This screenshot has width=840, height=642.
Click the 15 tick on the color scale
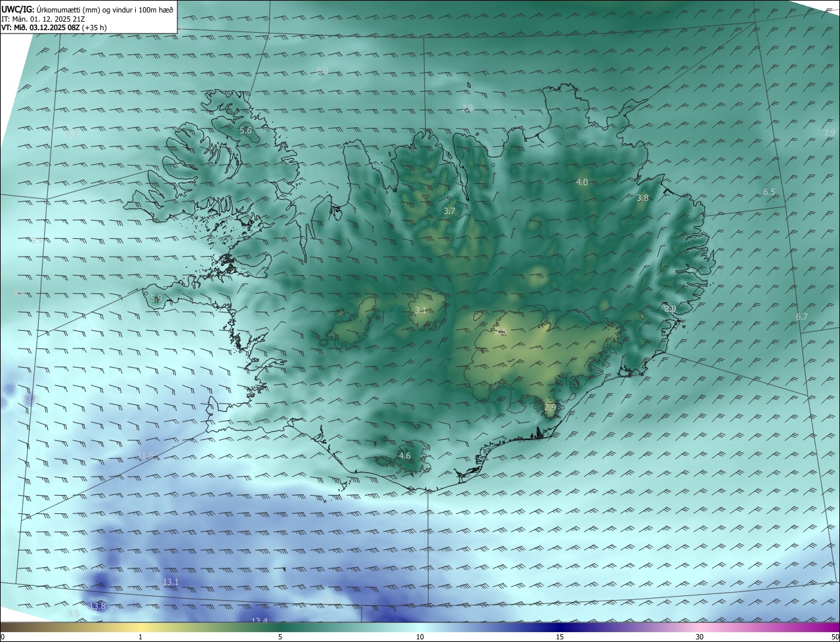(560, 637)
